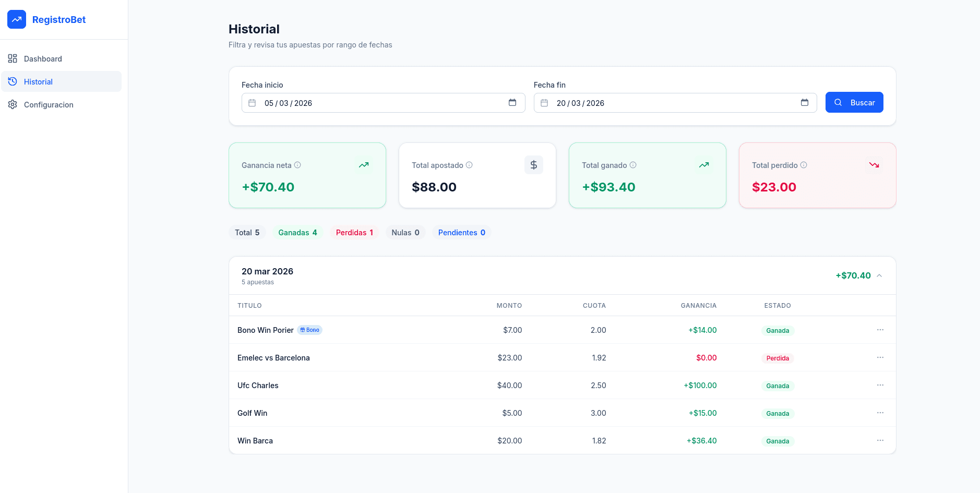980x493 pixels.
Task: Select Historial in the sidebar
Action: point(61,81)
